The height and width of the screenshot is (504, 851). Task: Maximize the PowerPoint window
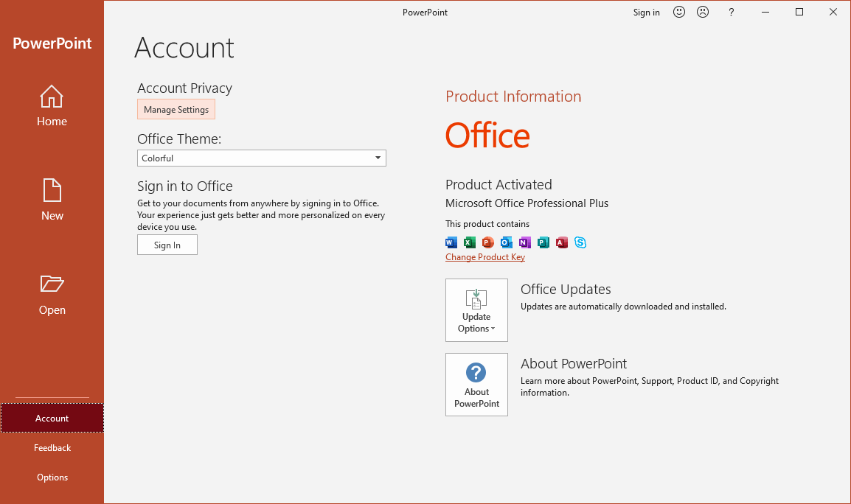799,12
